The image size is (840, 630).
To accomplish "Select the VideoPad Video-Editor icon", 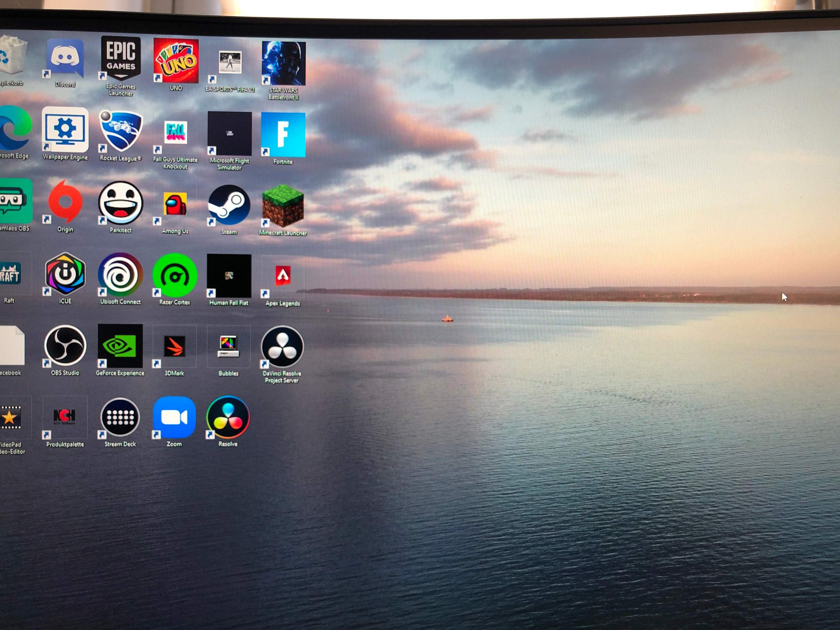I will coord(10,417).
